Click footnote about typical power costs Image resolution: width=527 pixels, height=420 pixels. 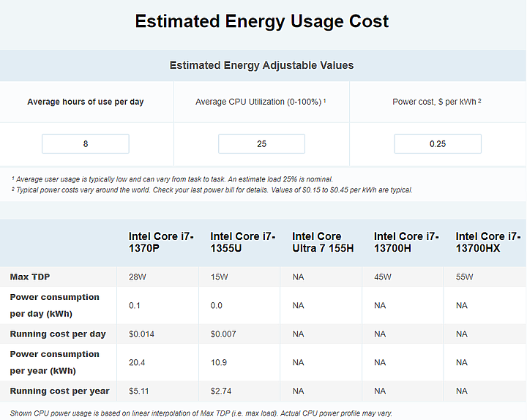pos(212,190)
